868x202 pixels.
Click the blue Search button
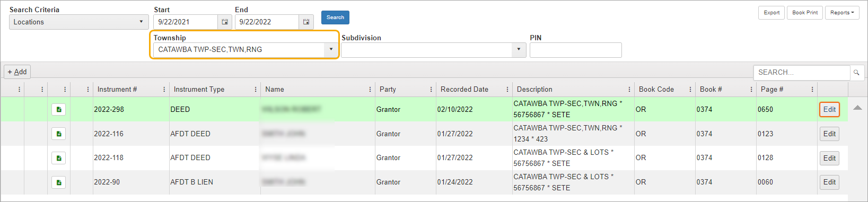(x=335, y=17)
